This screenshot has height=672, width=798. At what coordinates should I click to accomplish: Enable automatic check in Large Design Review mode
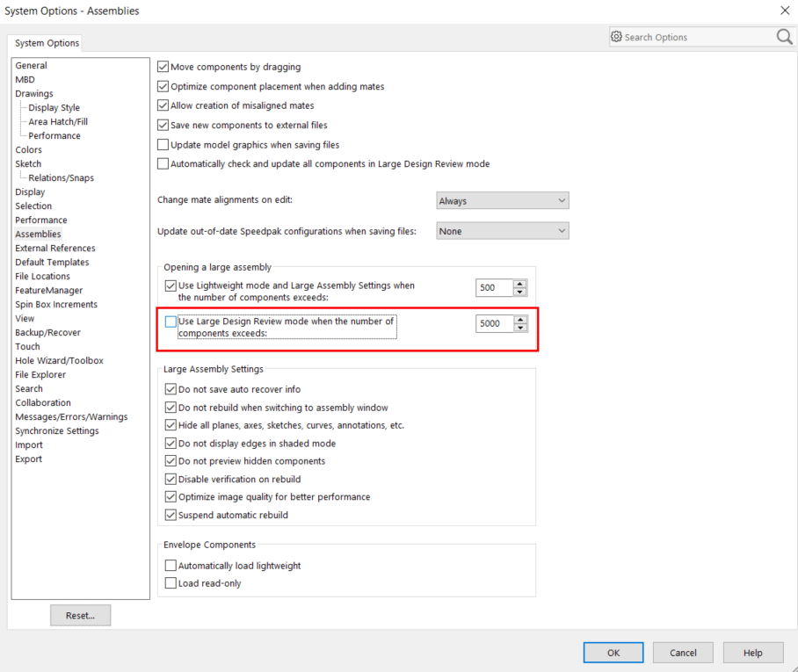pyautogui.click(x=163, y=163)
